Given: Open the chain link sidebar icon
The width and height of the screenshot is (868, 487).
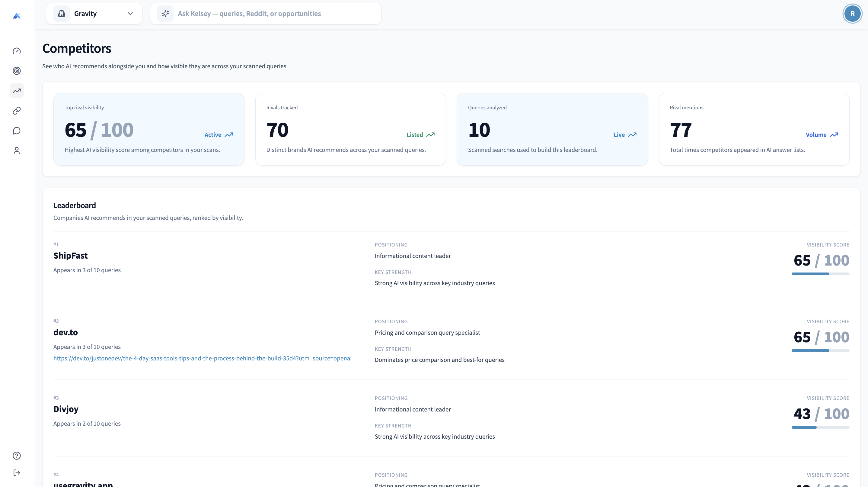Looking at the screenshot, I should pos(17,111).
